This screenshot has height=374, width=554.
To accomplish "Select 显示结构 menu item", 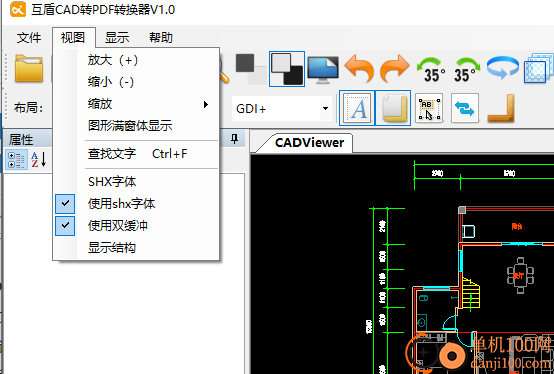I will click(136, 248).
